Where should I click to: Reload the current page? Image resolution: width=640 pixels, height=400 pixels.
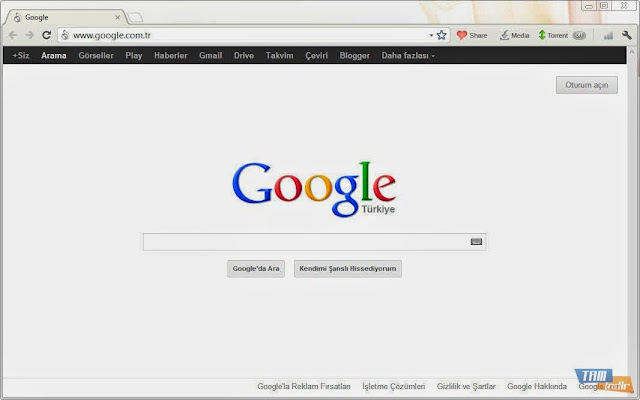(47, 35)
